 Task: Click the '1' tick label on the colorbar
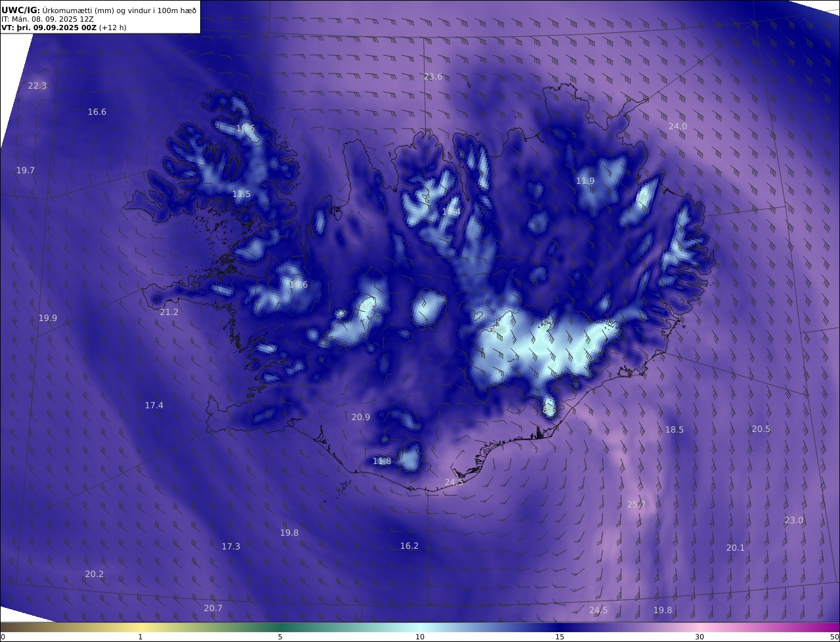(x=140, y=637)
